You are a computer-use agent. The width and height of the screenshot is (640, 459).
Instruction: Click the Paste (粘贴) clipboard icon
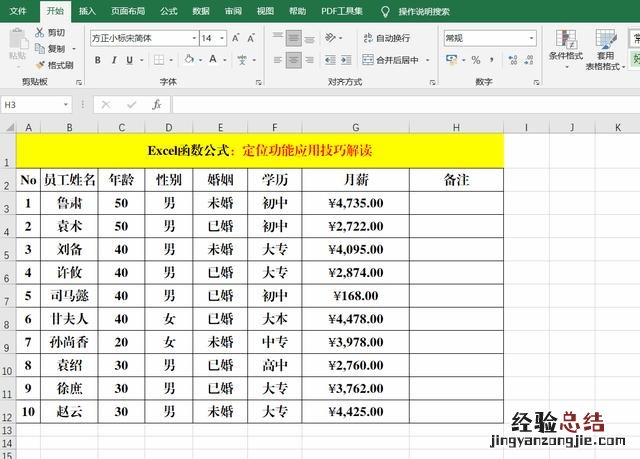pyautogui.click(x=18, y=40)
